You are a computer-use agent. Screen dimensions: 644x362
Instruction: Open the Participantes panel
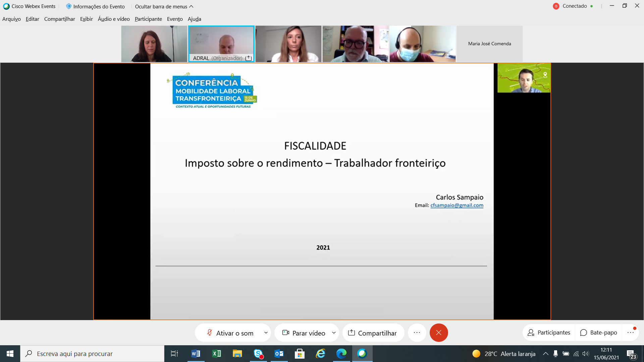point(549,333)
